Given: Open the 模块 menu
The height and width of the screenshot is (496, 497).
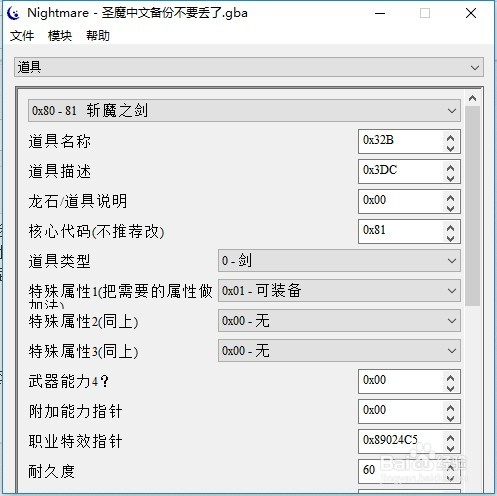Looking at the screenshot, I should click(60, 35).
